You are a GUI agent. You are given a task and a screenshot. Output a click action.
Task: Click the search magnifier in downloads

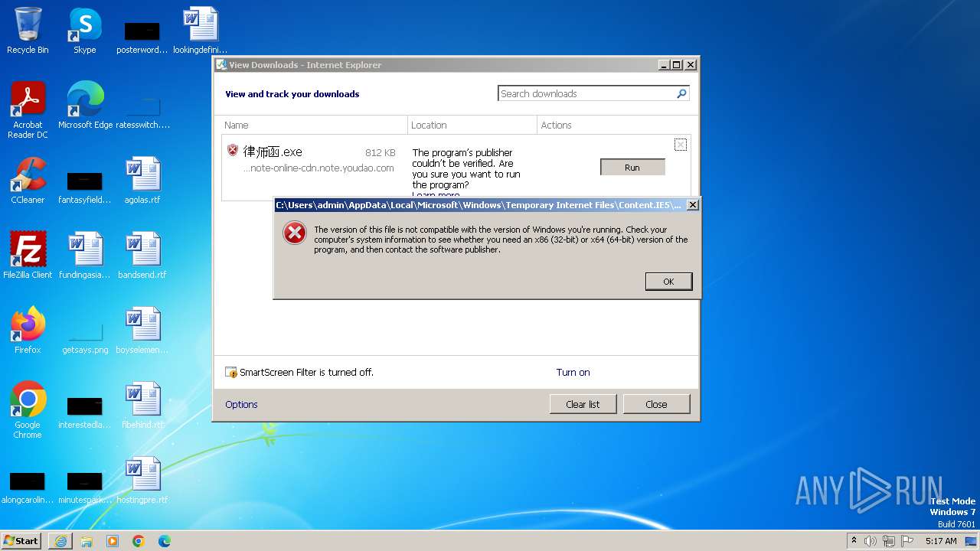coord(681,93)
